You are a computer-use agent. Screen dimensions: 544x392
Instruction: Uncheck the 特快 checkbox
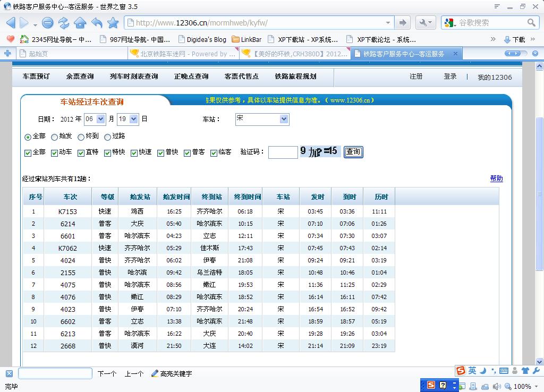pos(107,153)
